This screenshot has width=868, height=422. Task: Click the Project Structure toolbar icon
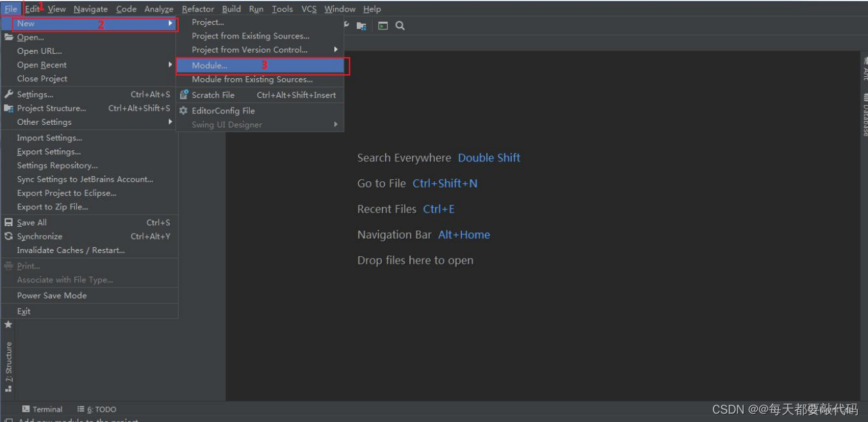click(x=361, y=26)
